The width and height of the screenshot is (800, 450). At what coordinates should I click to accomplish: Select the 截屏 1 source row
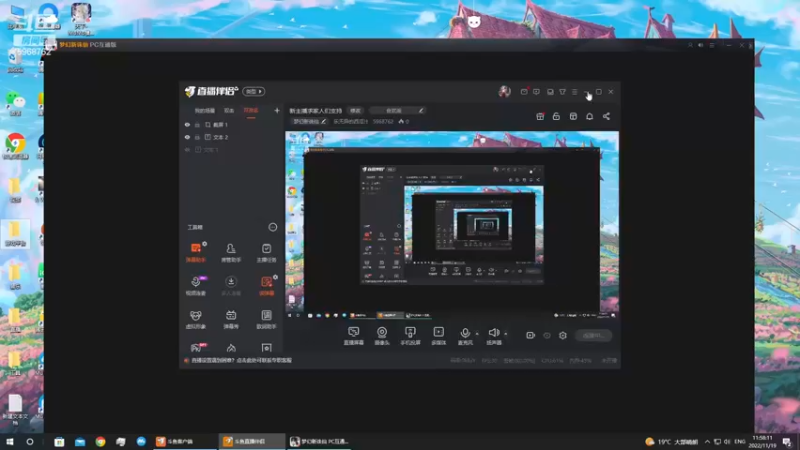pos(232,124)
